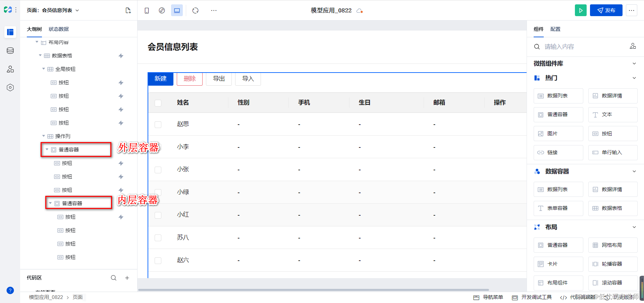Collapse the 数据表格 tree node
Screen dimensions: 644x303
coord(40,55)
